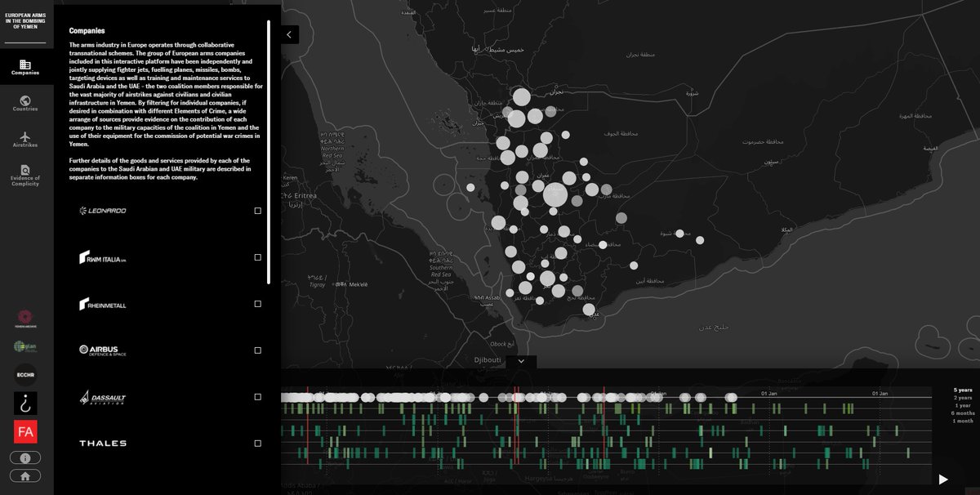Click the Leonardo company logo
The height and width of the screenshot is (495, 980).
(103, 211)
